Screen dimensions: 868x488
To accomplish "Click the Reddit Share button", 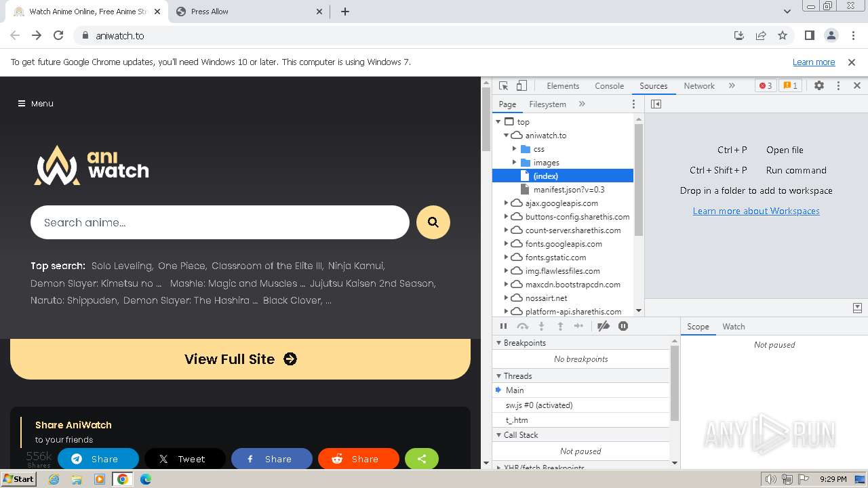I will 358,459.
